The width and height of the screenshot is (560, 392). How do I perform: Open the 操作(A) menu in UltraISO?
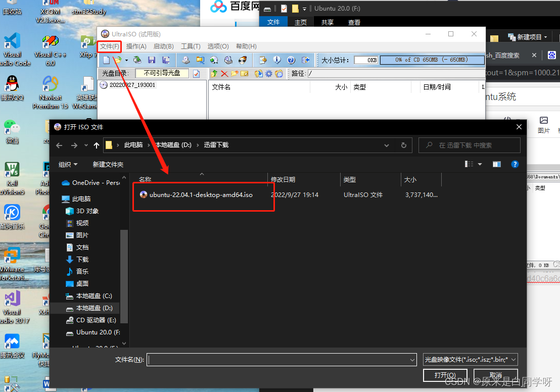click(x=136, y=46)
